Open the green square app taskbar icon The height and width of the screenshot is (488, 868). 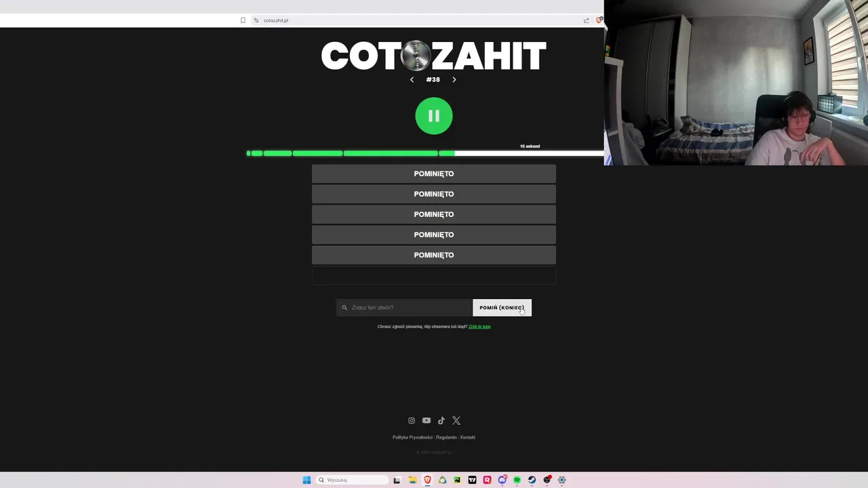[457, 480]
